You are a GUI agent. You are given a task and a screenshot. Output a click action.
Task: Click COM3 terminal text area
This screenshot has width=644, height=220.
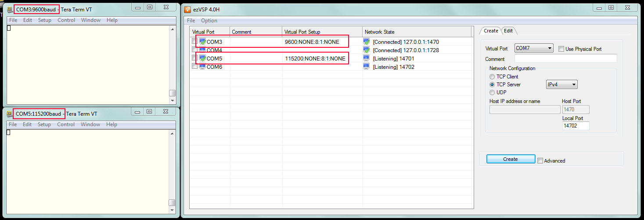pyautogui.click(x=87, y=65)
